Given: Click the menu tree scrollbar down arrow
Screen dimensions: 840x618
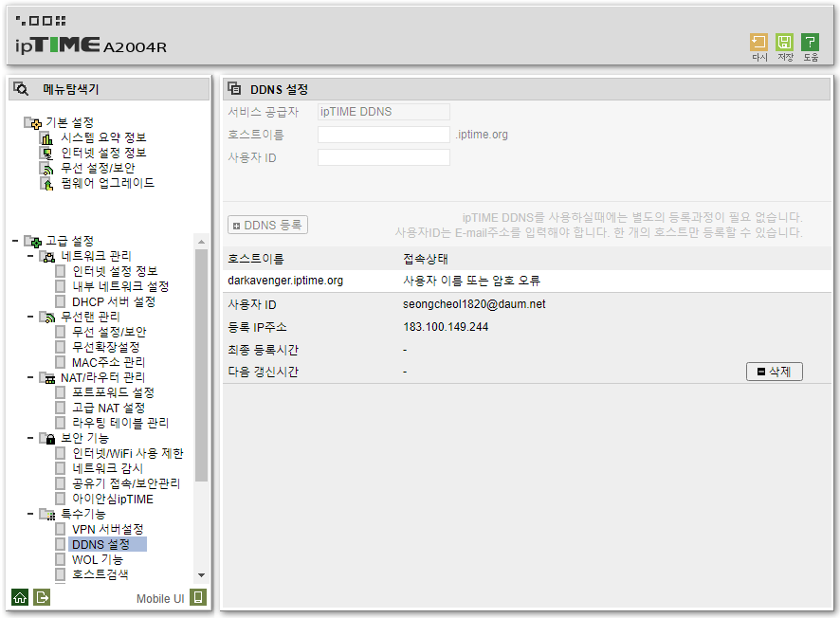Looking at the screenshot, I should pos(201,575).
